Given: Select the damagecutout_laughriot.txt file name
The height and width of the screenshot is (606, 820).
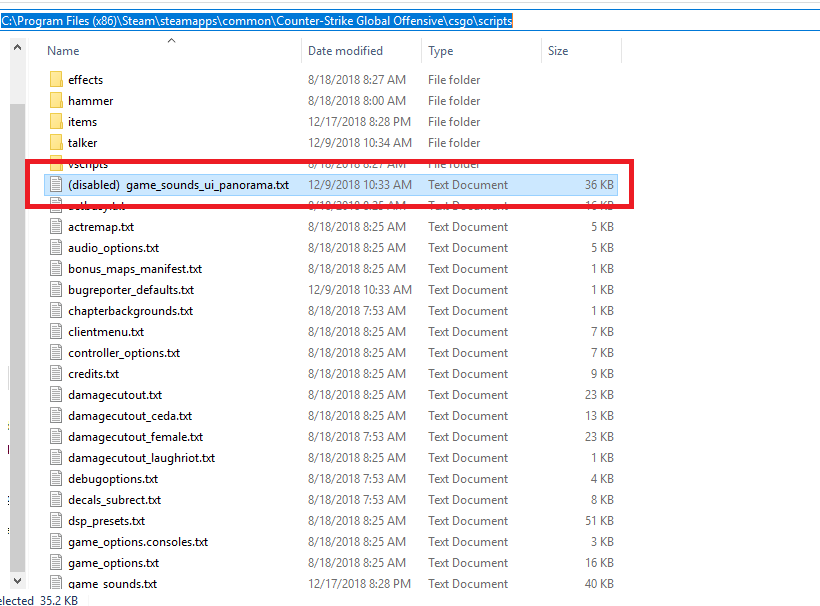Looking at the screenshot, I should [x=141, y=458].
